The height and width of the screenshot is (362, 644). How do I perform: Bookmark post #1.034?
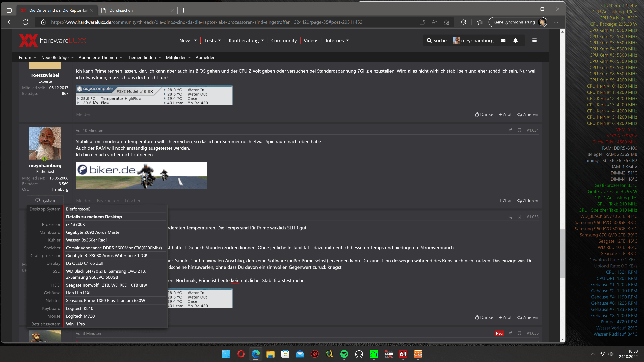519,130
